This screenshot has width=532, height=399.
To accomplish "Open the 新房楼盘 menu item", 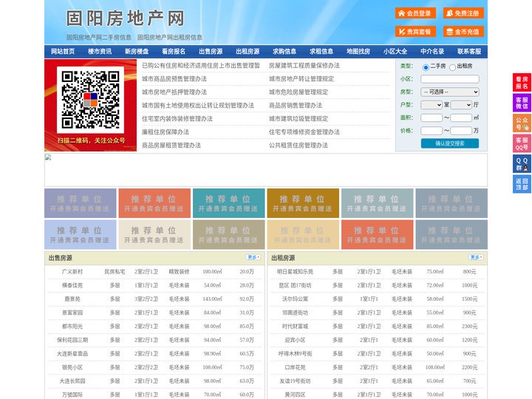I will 137,52.
